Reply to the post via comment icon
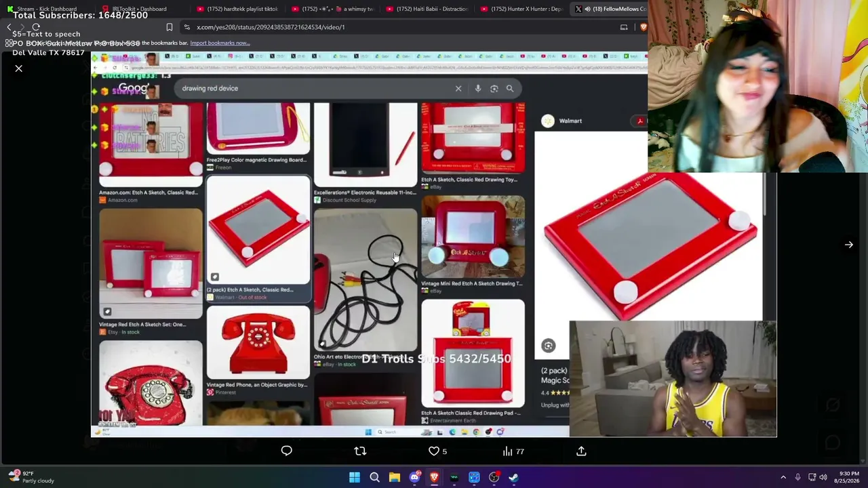The height and width of the screenshot is (488, 868). 286,451
